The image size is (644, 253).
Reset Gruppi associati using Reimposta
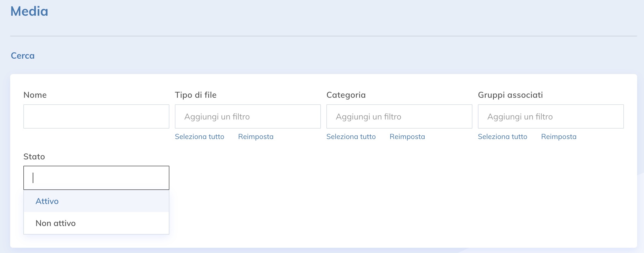coord(559,137)
